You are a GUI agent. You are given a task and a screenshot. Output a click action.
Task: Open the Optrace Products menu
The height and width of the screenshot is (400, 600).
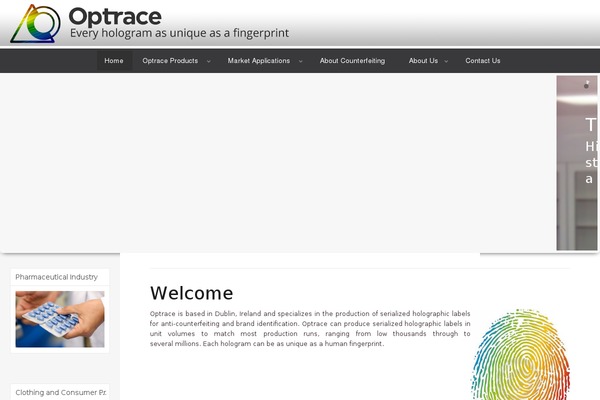170,61
